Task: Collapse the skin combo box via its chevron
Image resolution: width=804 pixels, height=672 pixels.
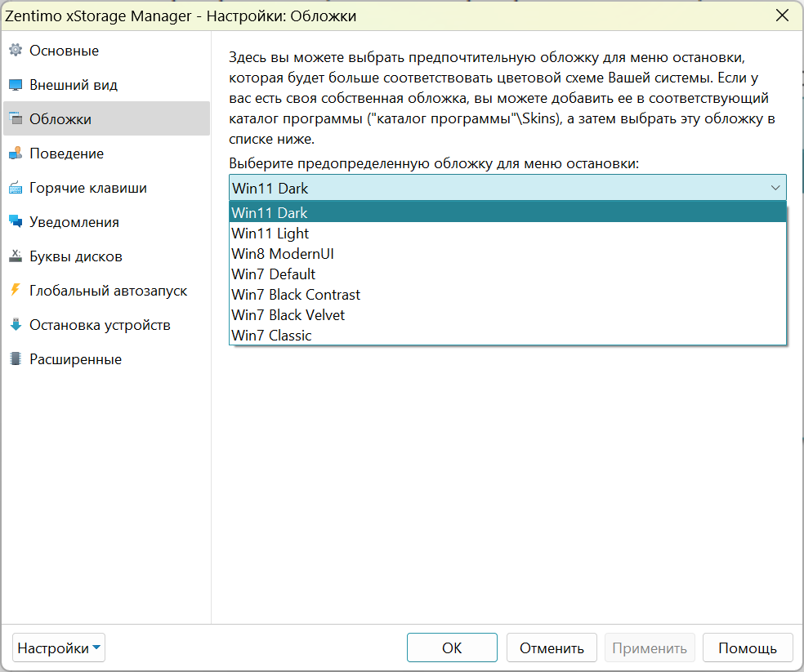Action: [775, 188]
